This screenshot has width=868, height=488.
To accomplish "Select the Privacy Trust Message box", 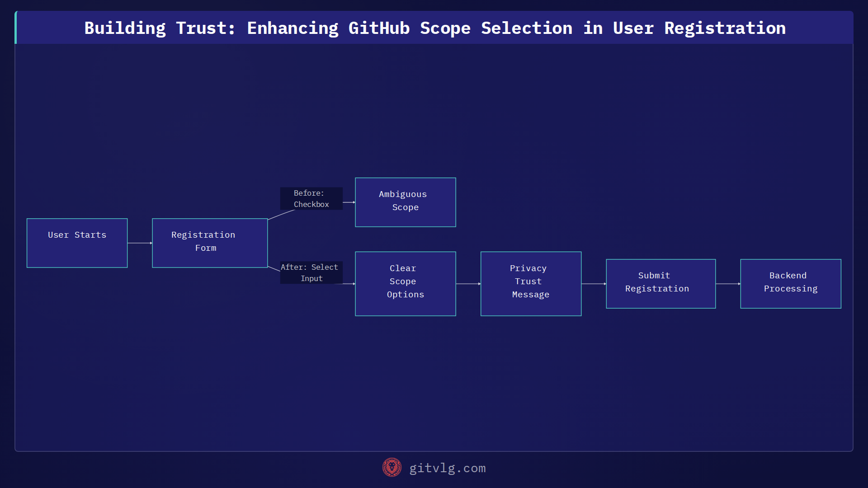I will (531, 284).
